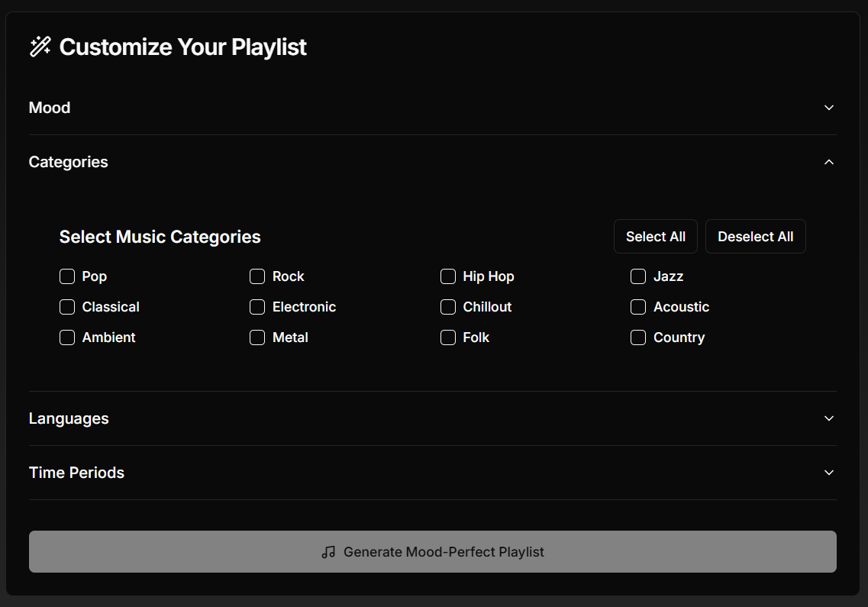Screen dimensions: 868x607
Task: Check the Classical checkbox
Action: click(67, 307)
